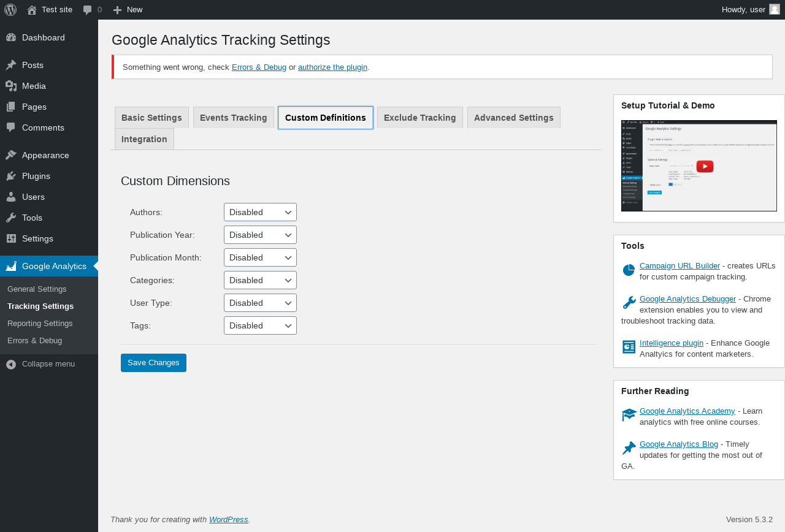Open the Advanced Settings tab

pos(514,118)
